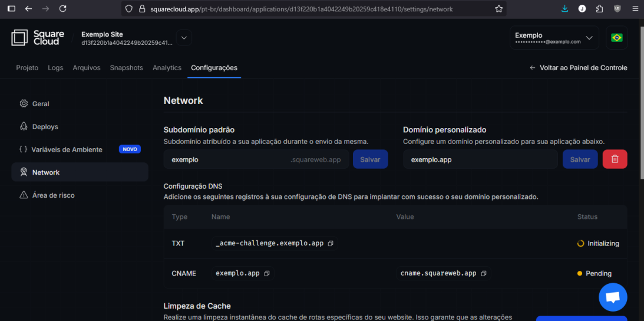644x321 pixels.
Task: Click the TXT record type cell
Action: click(x=179, y=243)
